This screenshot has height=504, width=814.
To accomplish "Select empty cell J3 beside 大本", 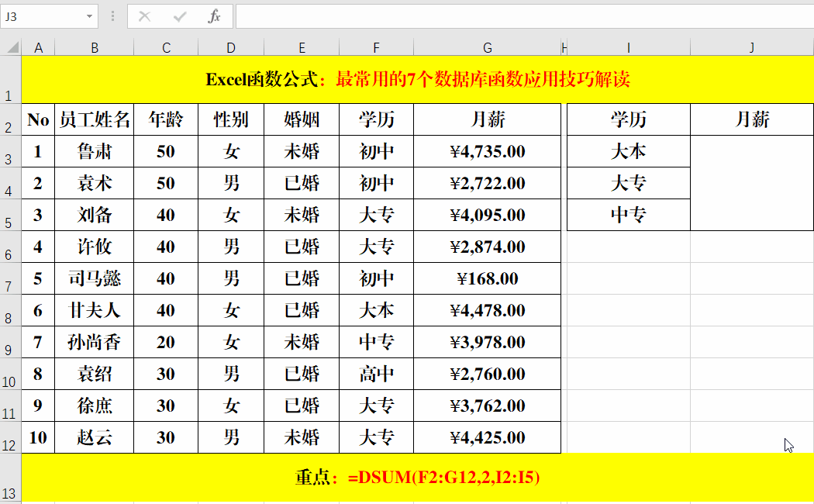I will [750, 151].
